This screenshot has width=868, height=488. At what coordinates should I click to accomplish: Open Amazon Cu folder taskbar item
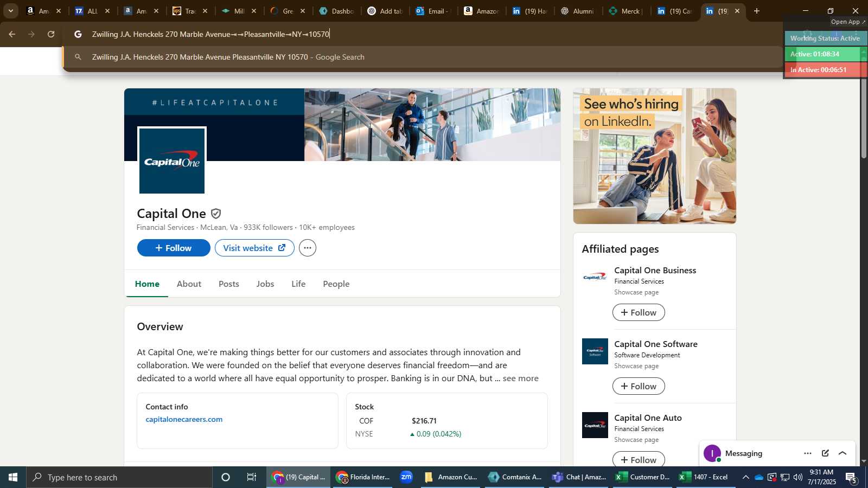click(451, 477)
